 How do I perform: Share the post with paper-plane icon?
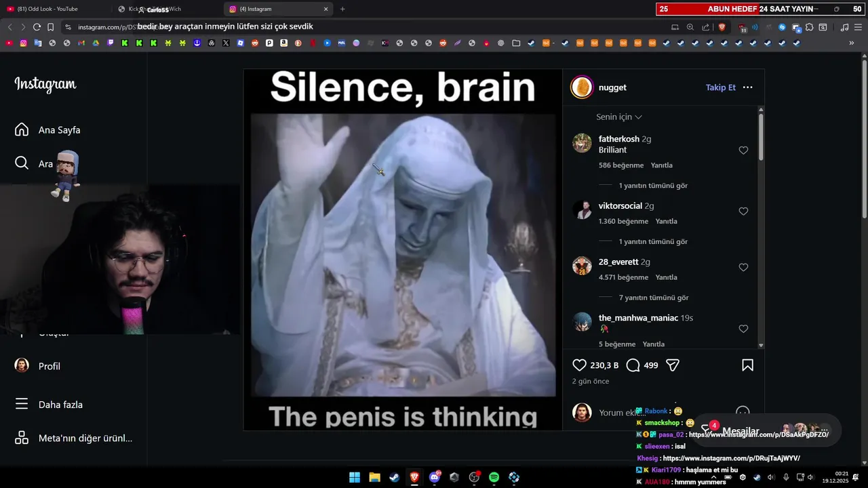[x=673, y=365]
